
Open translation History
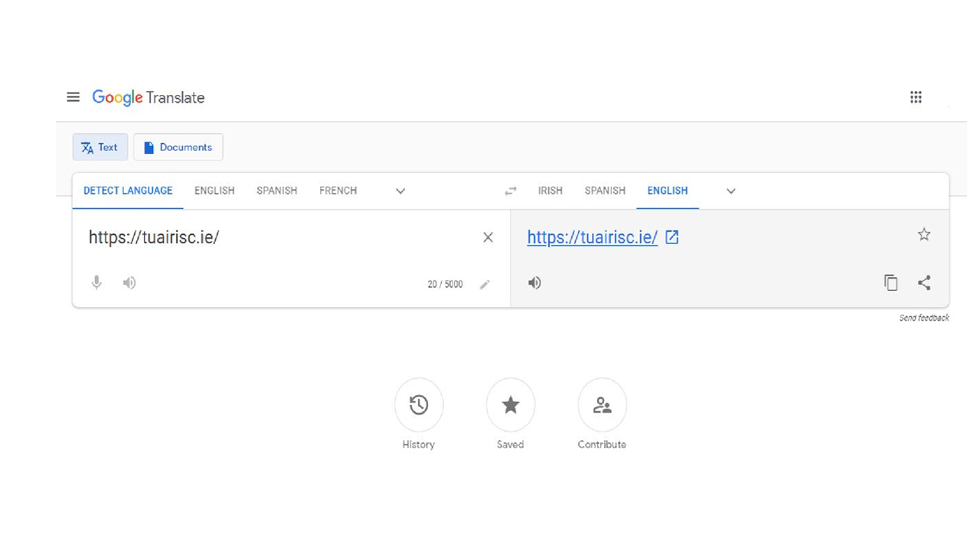419,405
